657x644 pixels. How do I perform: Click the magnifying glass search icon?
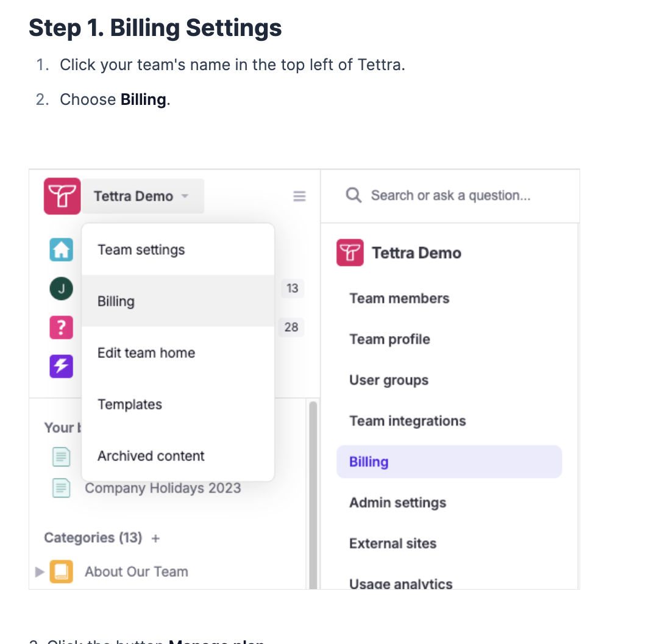[x=353, y=195]
